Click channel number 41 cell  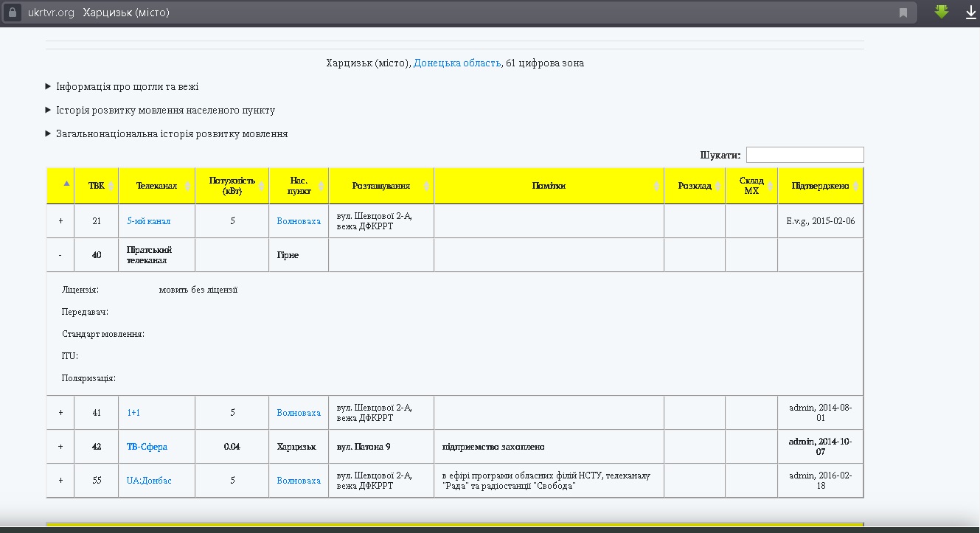(x=97, y=413)
